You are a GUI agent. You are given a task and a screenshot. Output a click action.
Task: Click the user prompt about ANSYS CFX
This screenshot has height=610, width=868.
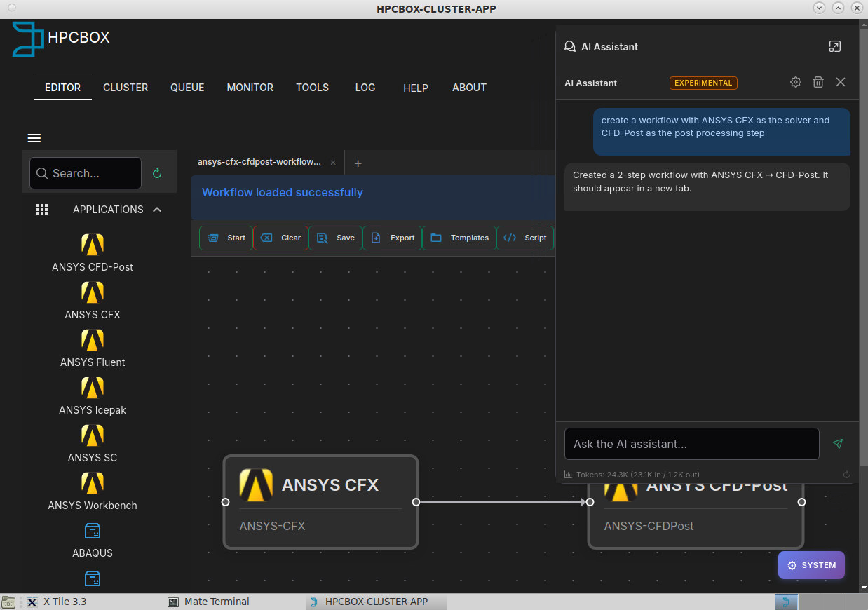click(721, 132)
